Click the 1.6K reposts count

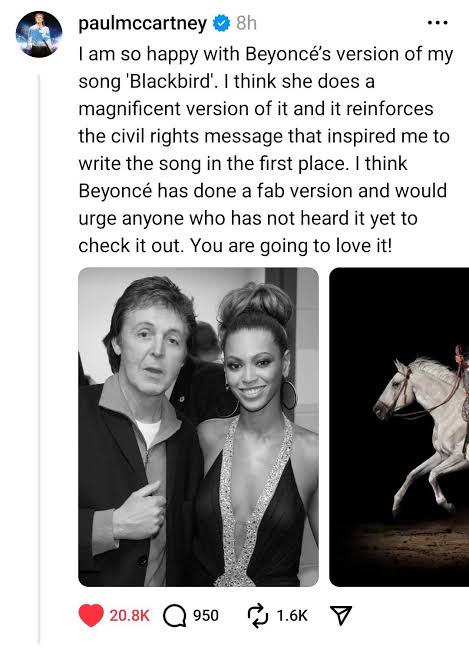click(292, 616)
